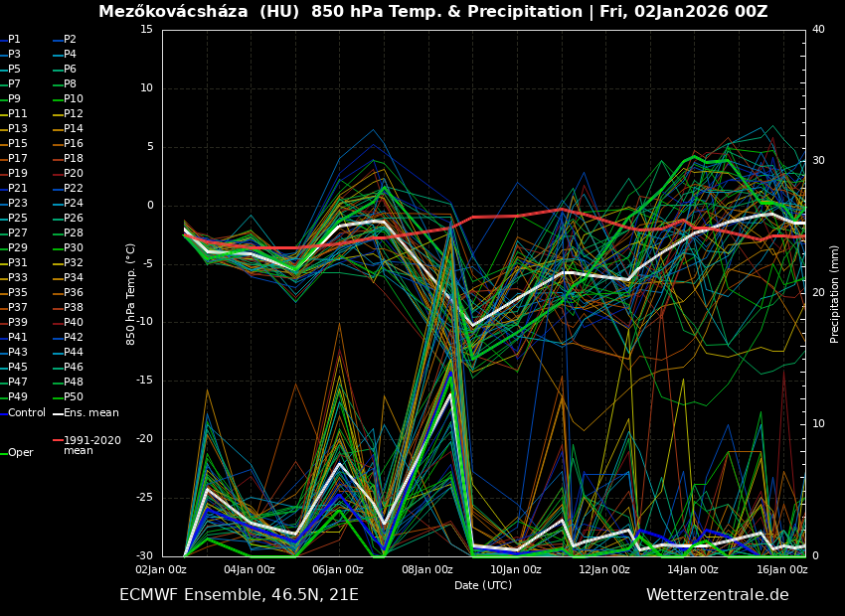Select the Oper legend entry

click(x=21, y=452)
